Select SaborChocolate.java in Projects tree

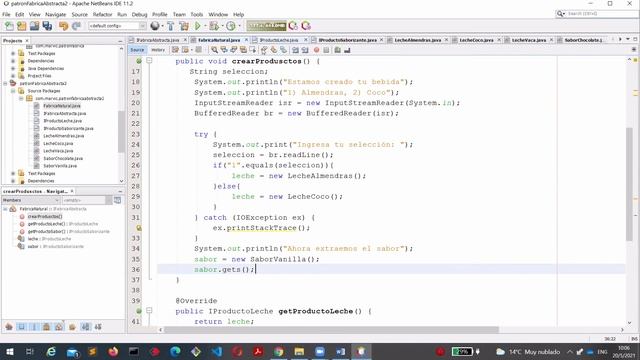[63, 158]
